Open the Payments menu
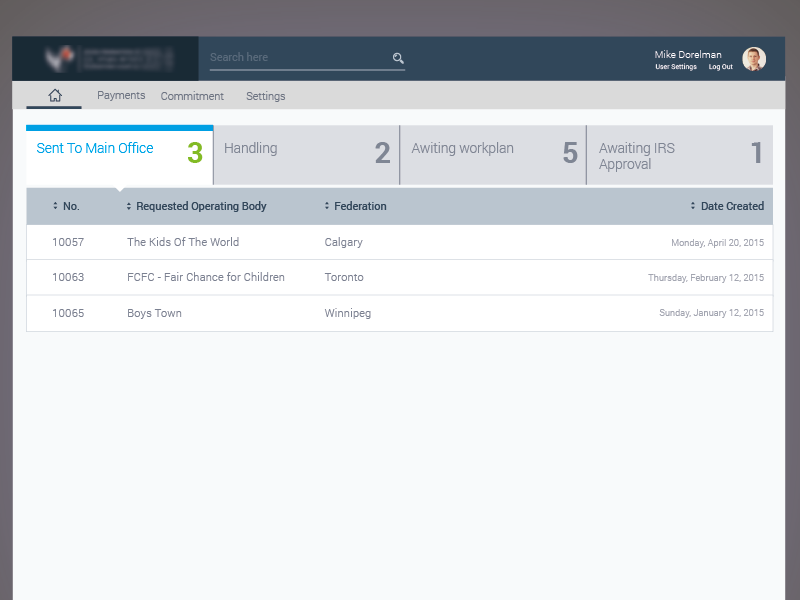 (x=121, y=96)
